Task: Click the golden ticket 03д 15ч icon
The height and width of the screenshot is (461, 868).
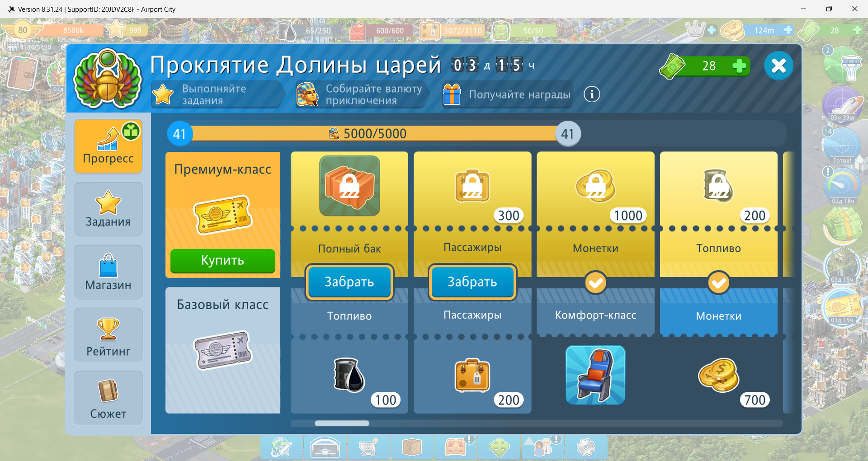Action: (842, 307)
